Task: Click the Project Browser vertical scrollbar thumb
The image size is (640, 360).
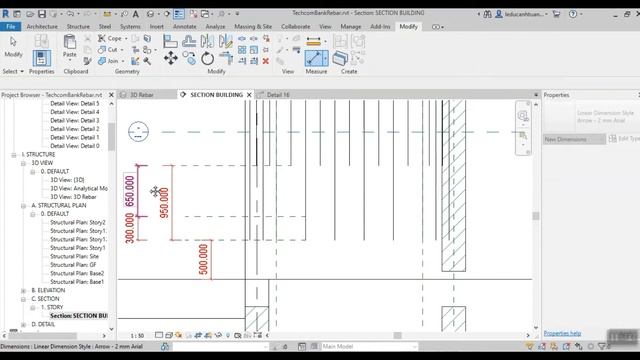Action: pyautogui.click(x=111, y=136)
